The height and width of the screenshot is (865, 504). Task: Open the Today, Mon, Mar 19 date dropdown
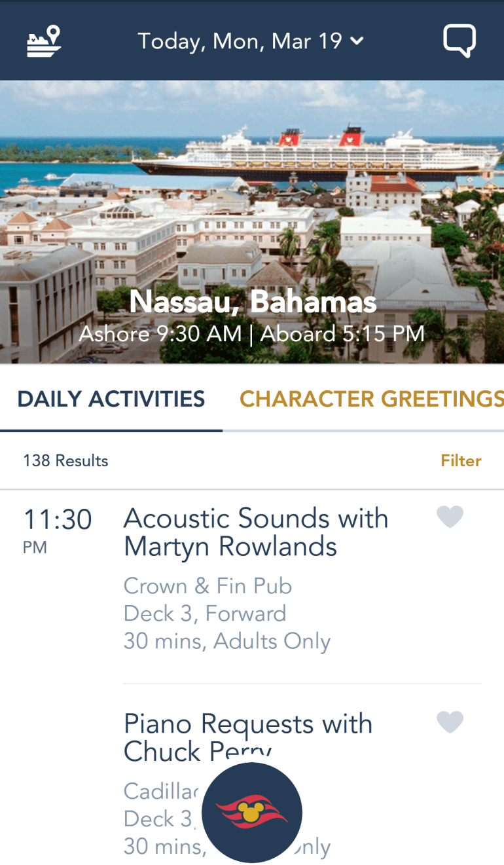coord(240,41)
